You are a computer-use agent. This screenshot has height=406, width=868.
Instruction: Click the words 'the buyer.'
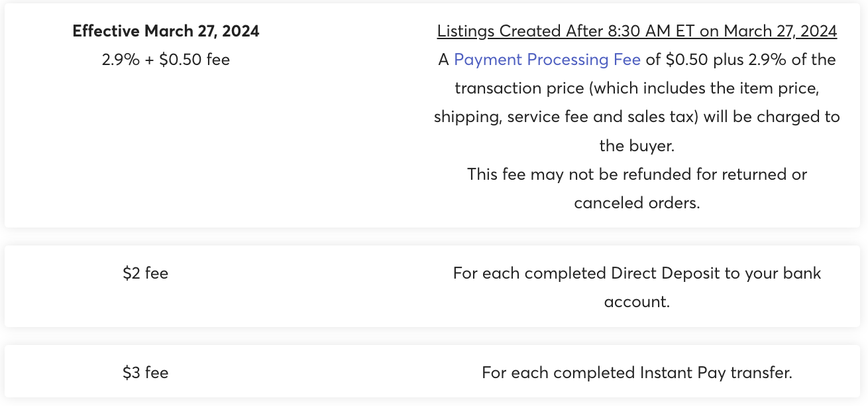(637, 146)
